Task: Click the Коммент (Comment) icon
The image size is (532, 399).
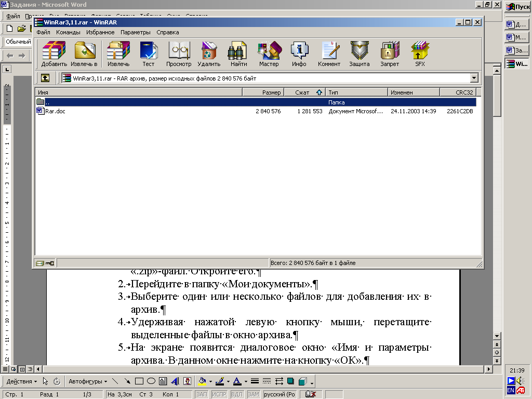Action: (329, 54)
